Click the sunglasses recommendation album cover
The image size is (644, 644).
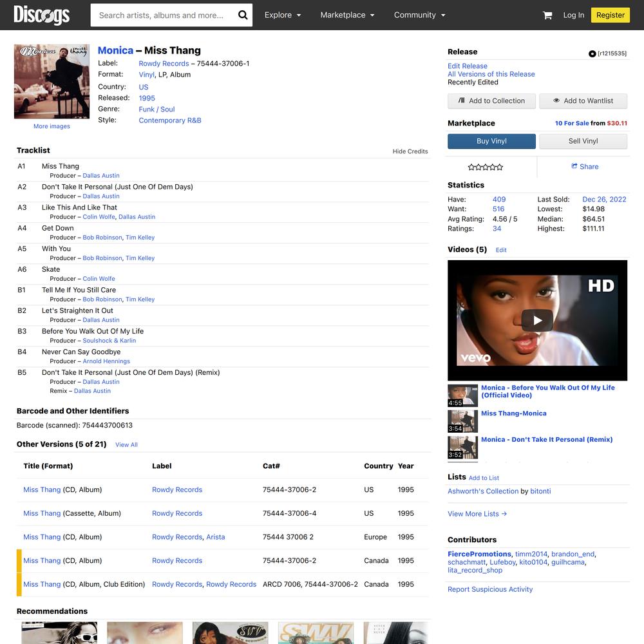coord(59,632)
